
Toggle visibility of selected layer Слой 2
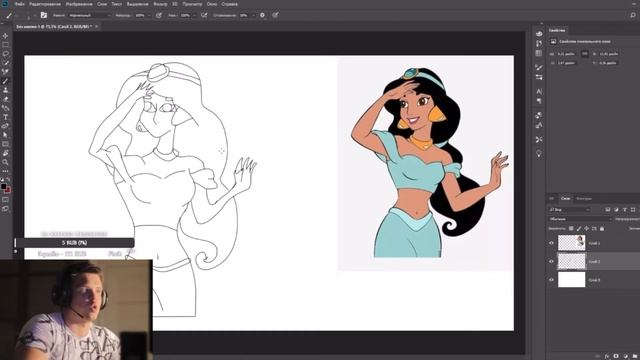551,261
